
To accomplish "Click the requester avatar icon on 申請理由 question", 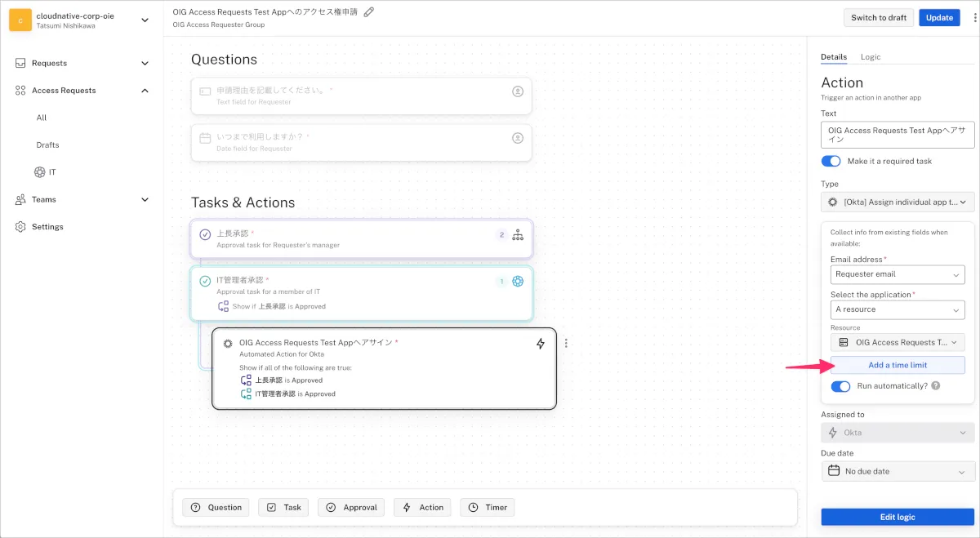I will [518, 91].
